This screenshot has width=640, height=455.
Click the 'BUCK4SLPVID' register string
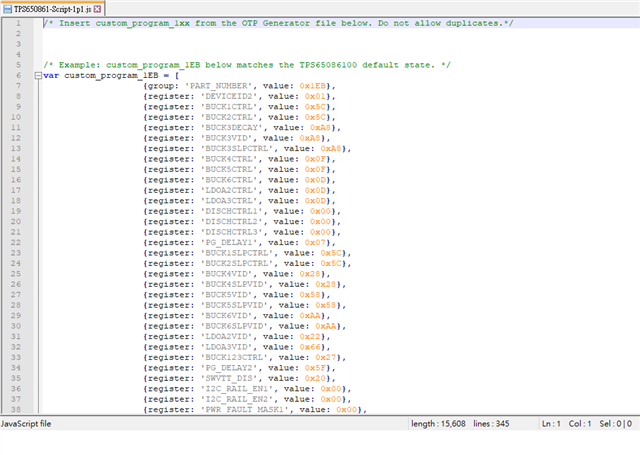pyautogui.click(x=234, y=284)
